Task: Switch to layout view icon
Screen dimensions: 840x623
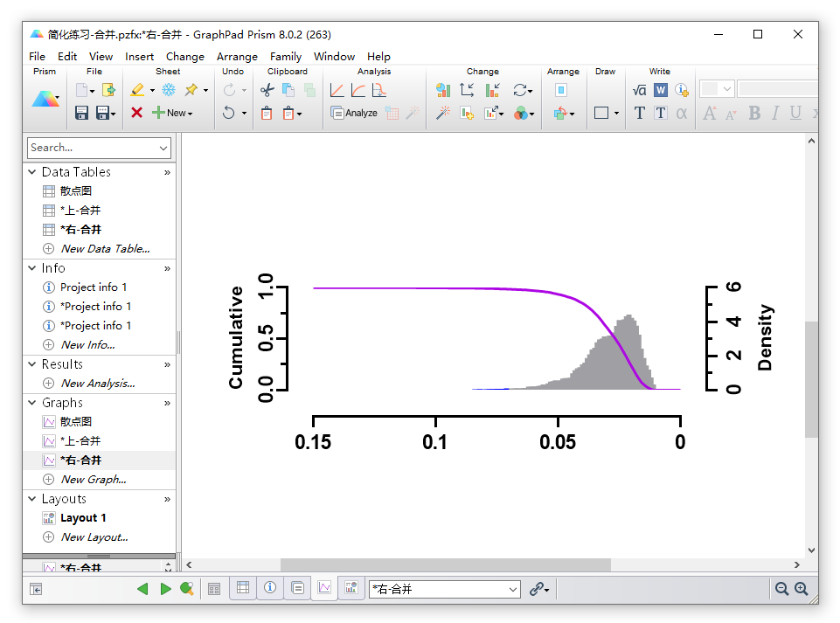Action: 351,588
